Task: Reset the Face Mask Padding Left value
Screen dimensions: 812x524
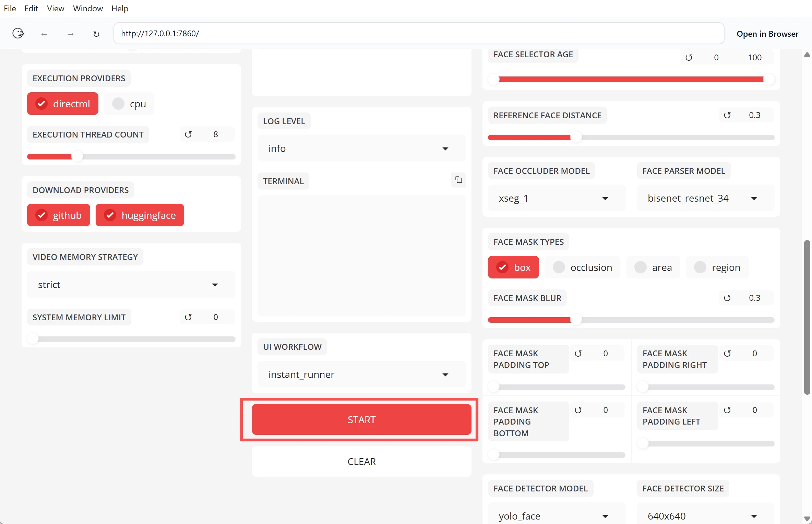Action: 727,410
